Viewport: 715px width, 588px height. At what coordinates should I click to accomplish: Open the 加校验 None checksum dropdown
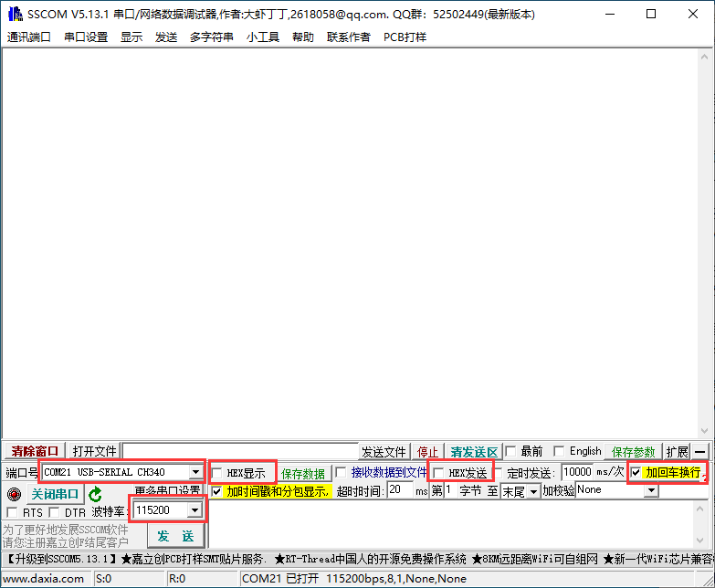pyautogui.click(x=652, y=490)
